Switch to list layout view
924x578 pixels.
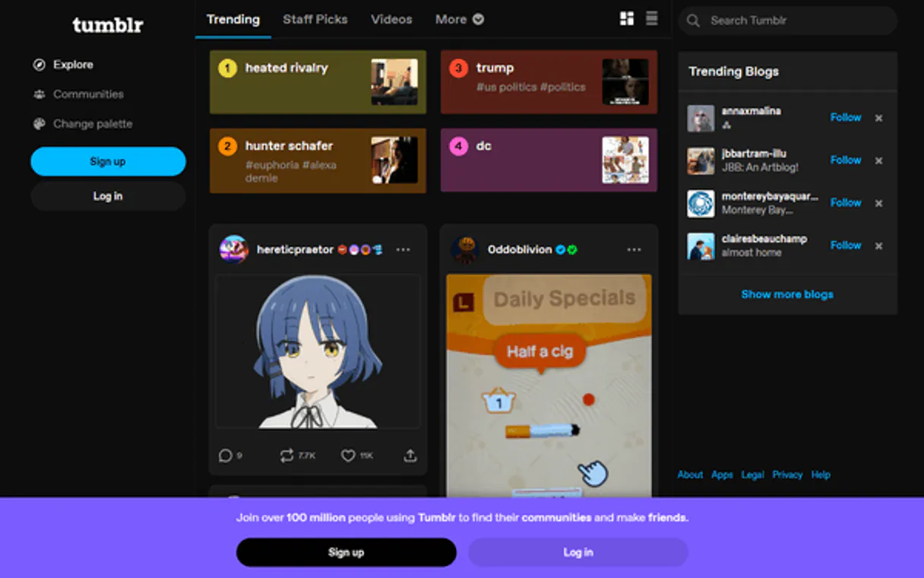pyautogui.click(x=652, y=19)
